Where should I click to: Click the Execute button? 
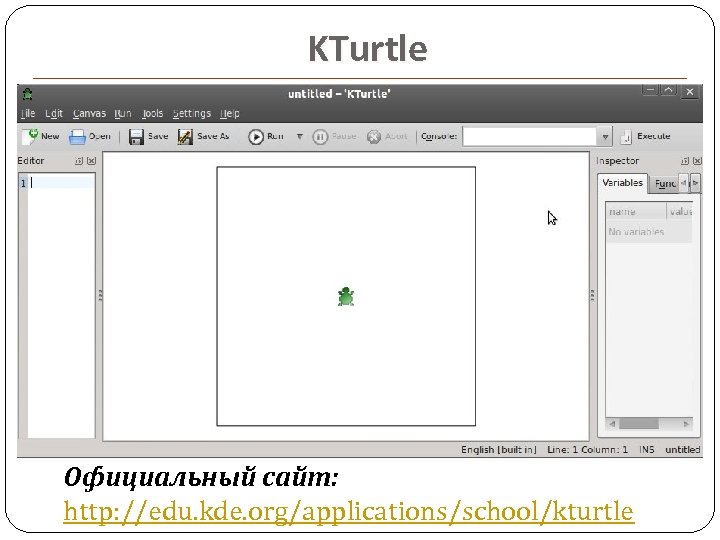[645, 136]
